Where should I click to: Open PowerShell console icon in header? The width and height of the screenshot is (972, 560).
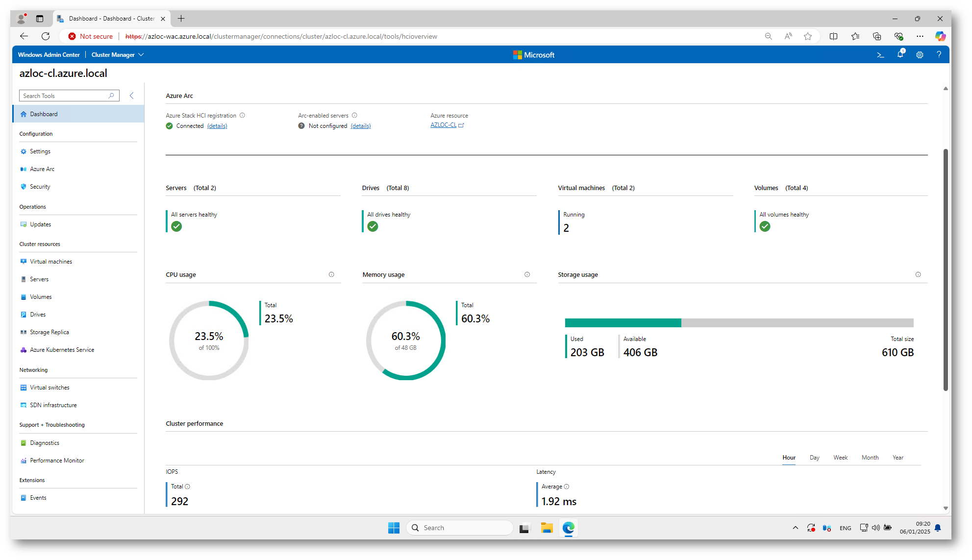click(x=880, y=55)
